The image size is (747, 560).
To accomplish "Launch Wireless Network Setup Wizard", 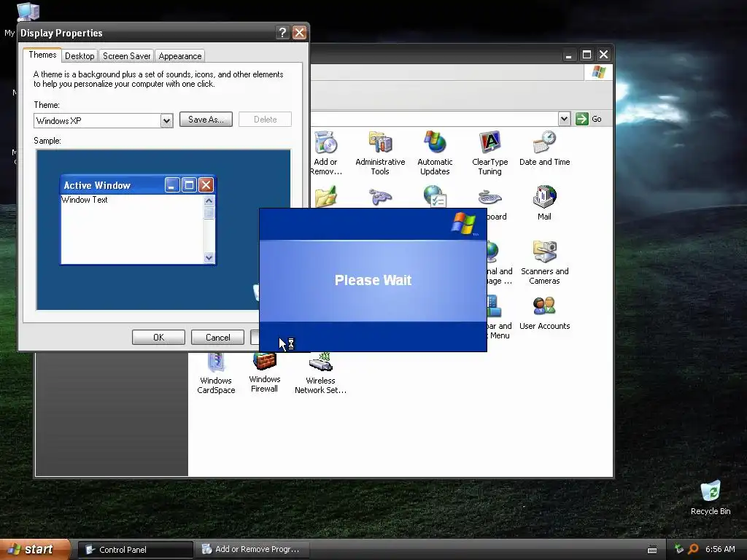I will pyautogui.click(x=321, y=373).
